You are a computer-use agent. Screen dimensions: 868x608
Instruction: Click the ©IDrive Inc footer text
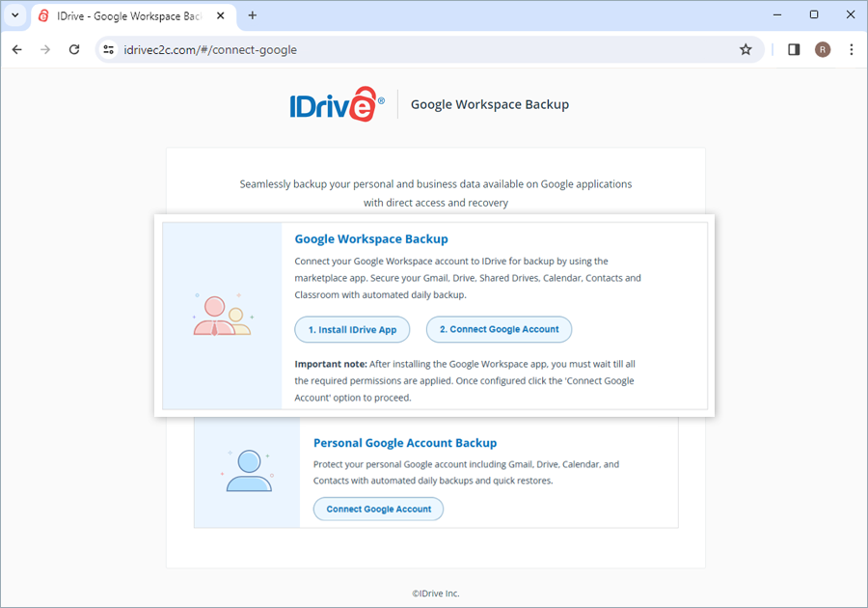[x=434, y=594]
